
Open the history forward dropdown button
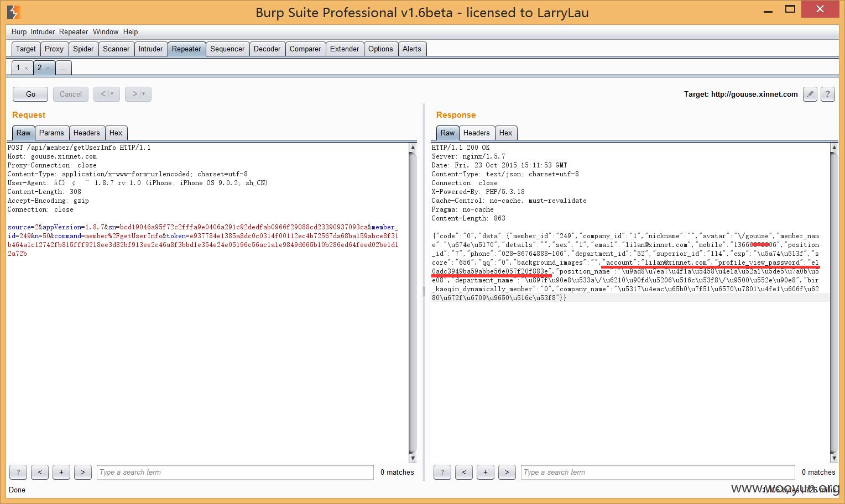coord(138,94)
